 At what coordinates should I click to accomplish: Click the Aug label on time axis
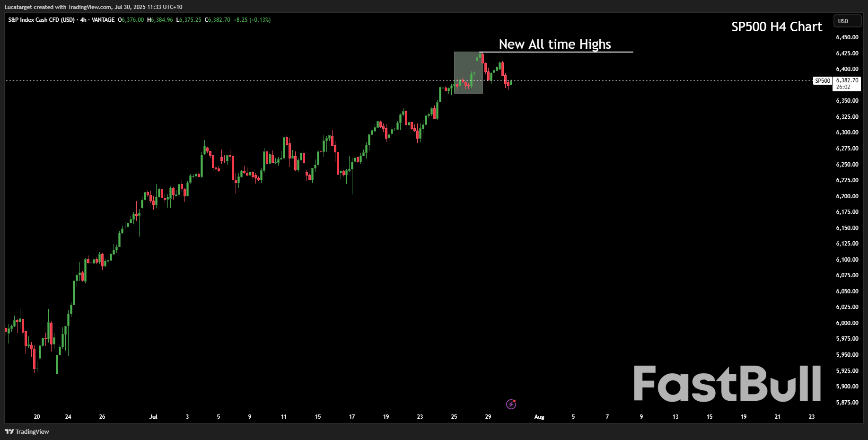[539, 417]
